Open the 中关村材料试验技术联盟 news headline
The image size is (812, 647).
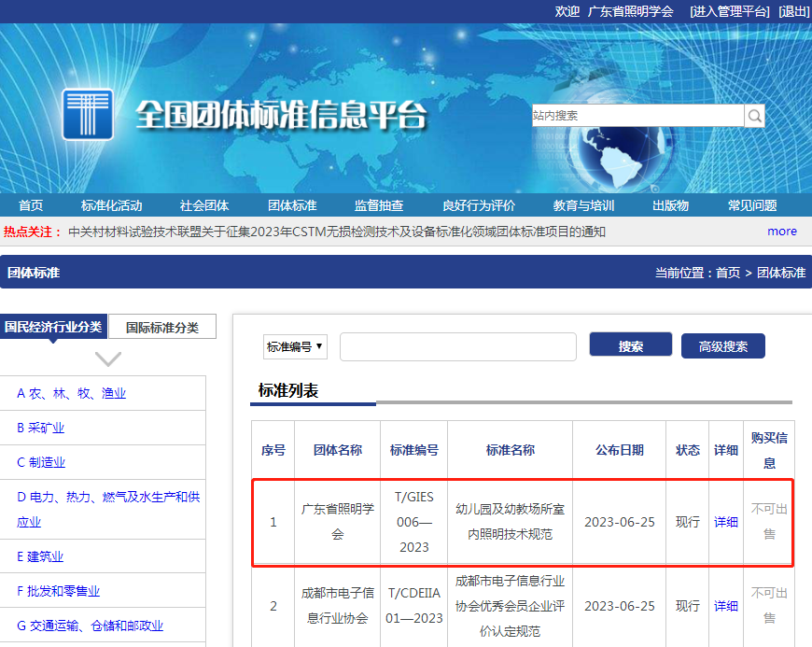coord(337,232)
